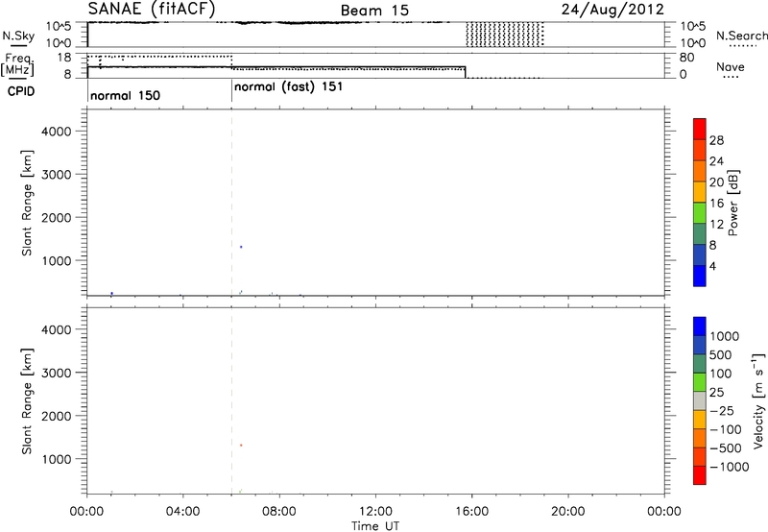Click the light green 12–16 dB swatch
The image size is (768, 532).
[x=700, y=212]
